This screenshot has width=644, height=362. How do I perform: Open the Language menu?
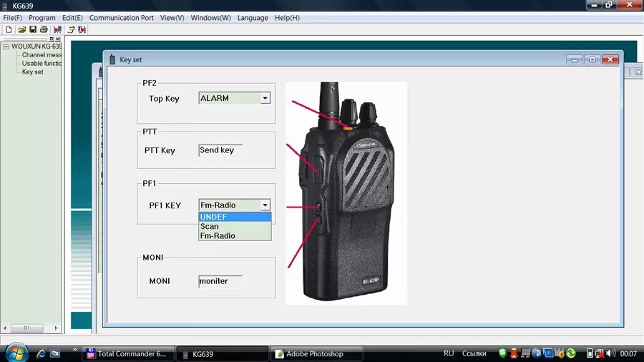point(253,18)
